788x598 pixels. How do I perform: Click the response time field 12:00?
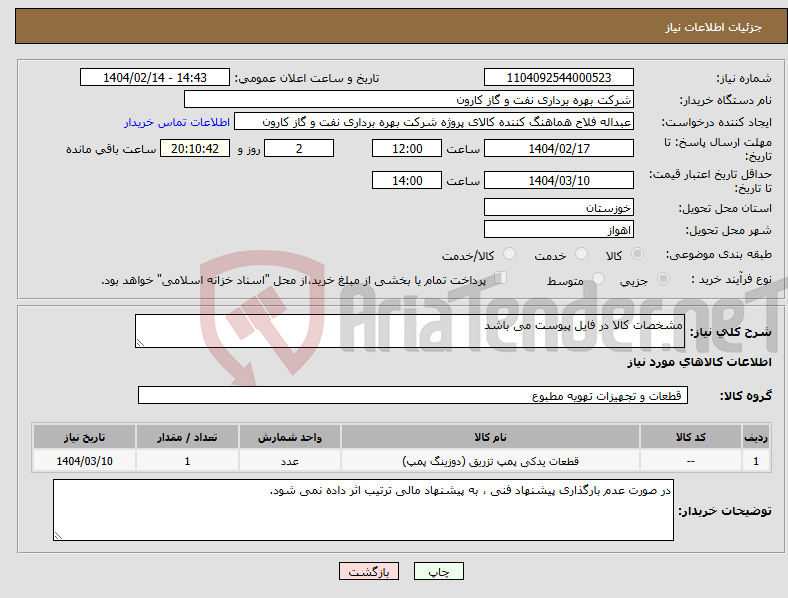[407, 148]
